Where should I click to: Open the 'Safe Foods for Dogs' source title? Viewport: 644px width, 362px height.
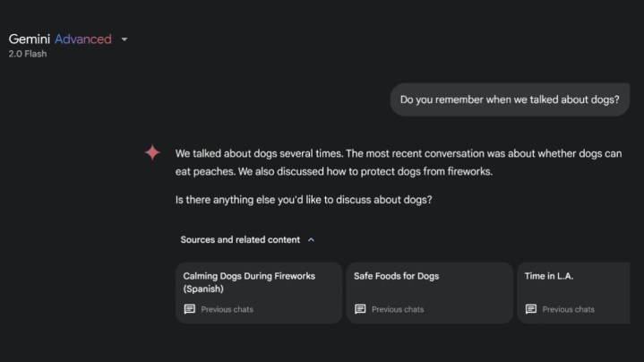pos(396,276)
